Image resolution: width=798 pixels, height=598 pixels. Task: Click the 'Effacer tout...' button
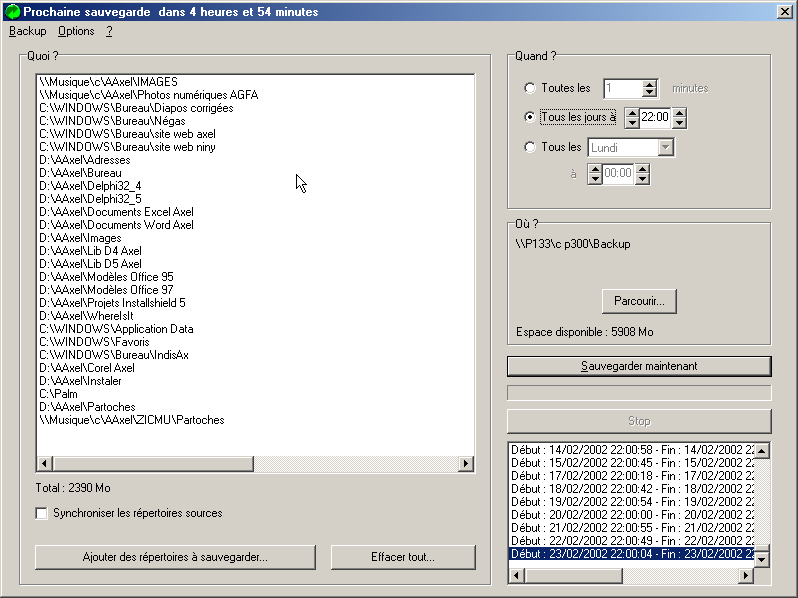(x=403, y=557)
